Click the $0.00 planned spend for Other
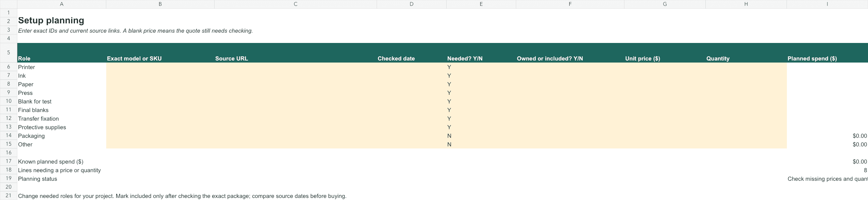 tap(860, 144)
